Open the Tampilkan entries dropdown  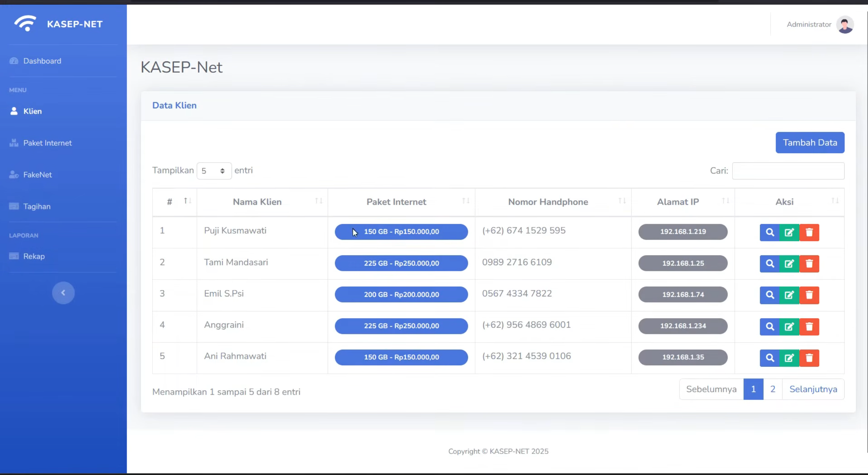coord(214,171)
